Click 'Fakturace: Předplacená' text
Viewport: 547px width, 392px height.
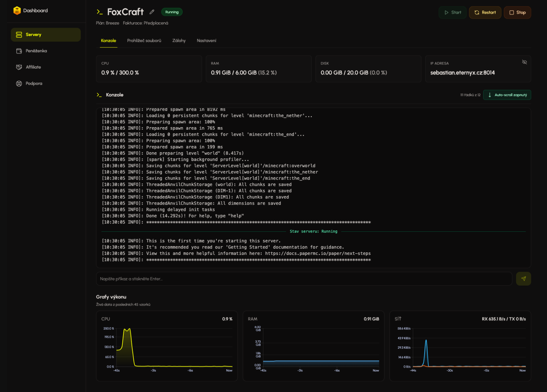pos(145,23)
